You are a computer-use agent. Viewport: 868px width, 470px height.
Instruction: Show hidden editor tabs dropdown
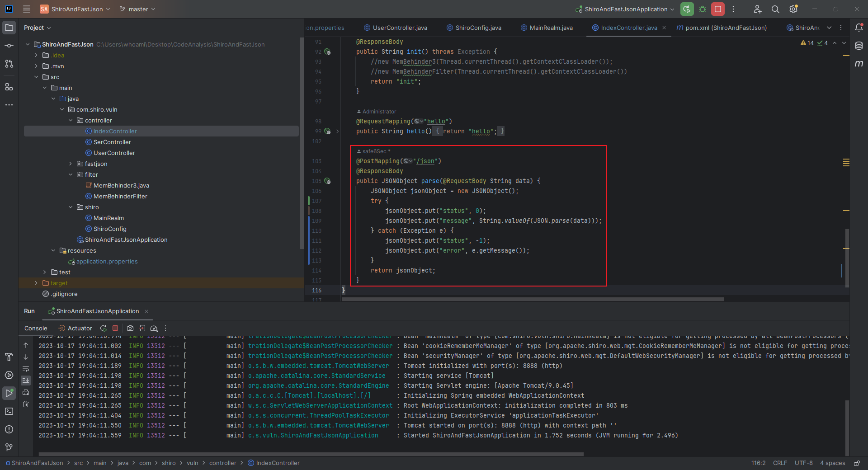pos(829,28)
